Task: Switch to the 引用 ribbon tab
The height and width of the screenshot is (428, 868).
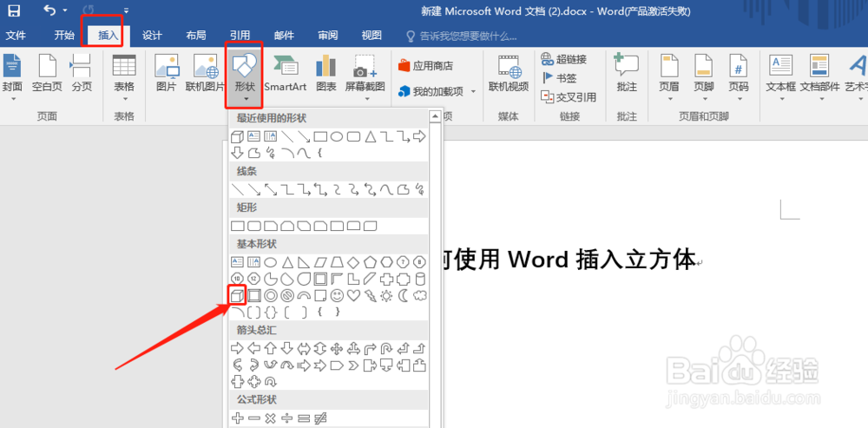Action: point(240,36)
